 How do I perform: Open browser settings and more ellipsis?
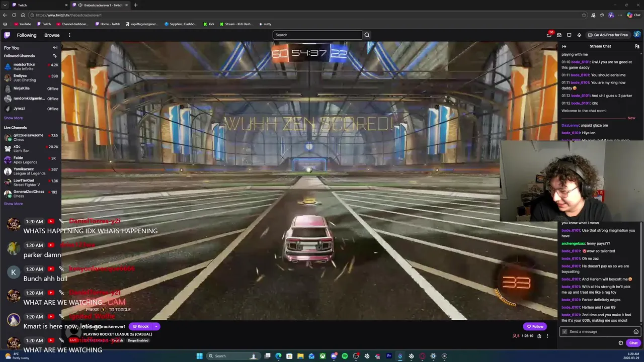[x=619, y=15]
